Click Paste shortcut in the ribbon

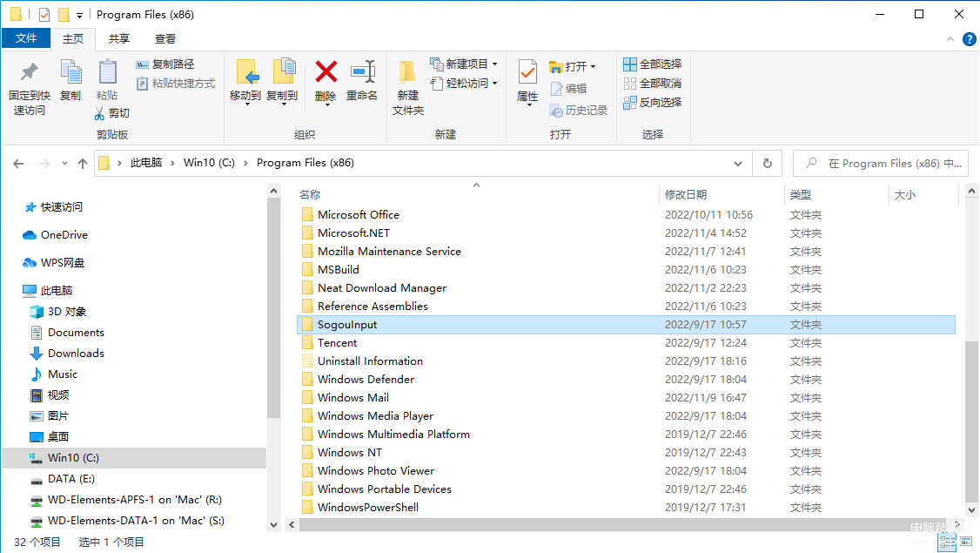point(176,84)
